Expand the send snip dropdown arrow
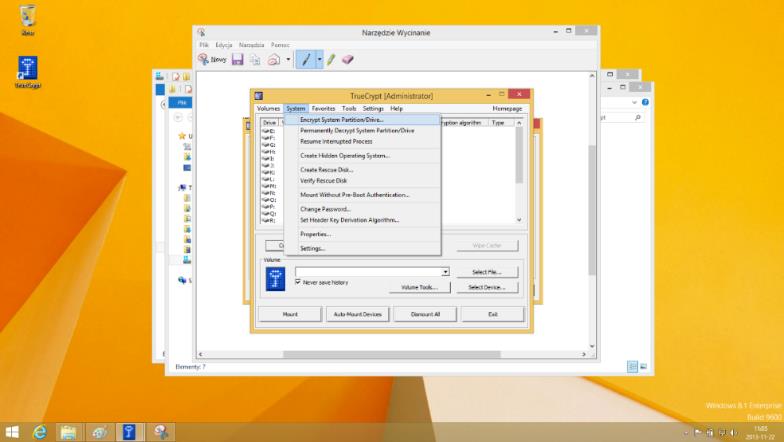The height and width of the screenshot is (442, 784). click(288, 60)
